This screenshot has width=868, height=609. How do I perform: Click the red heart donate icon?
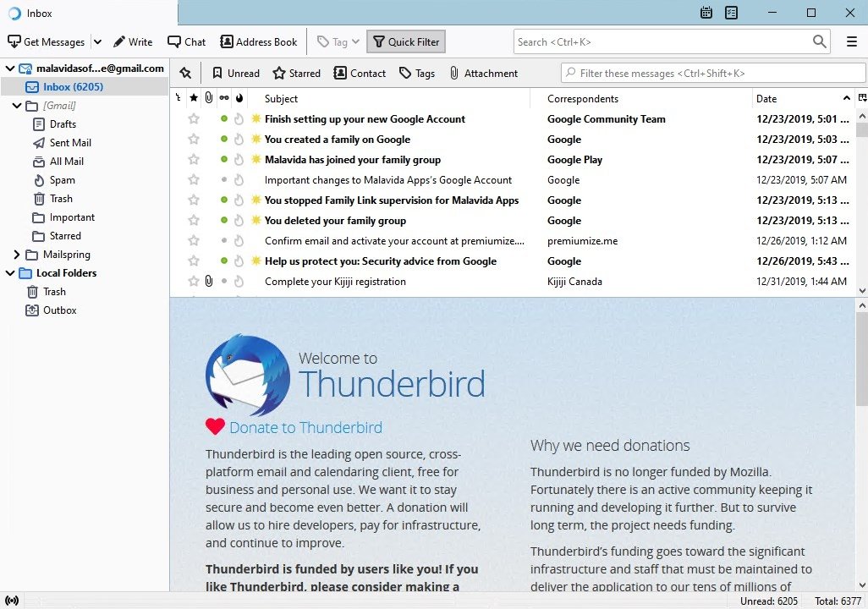[215, 426]
